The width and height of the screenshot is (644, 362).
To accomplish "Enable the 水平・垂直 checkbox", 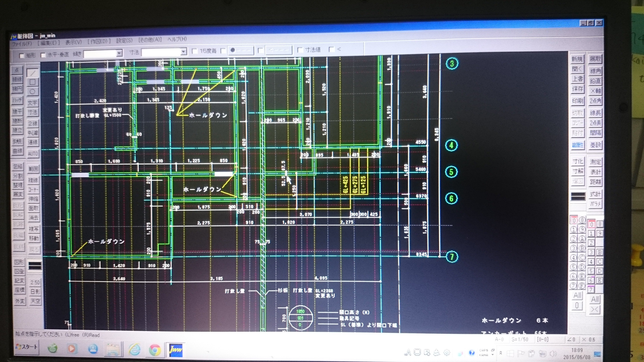I will pyautogui.click(x=43, y=55).
